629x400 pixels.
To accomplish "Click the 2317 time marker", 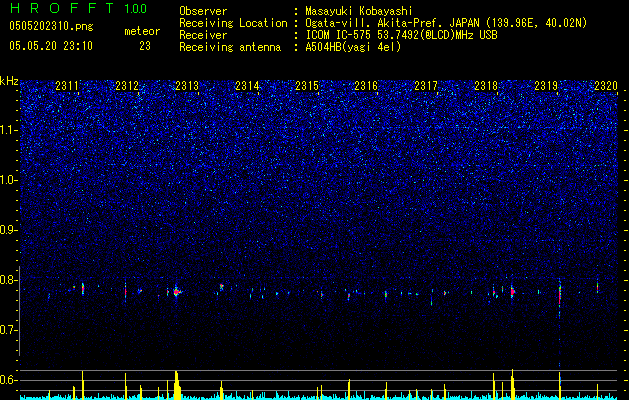I will 426,86.
